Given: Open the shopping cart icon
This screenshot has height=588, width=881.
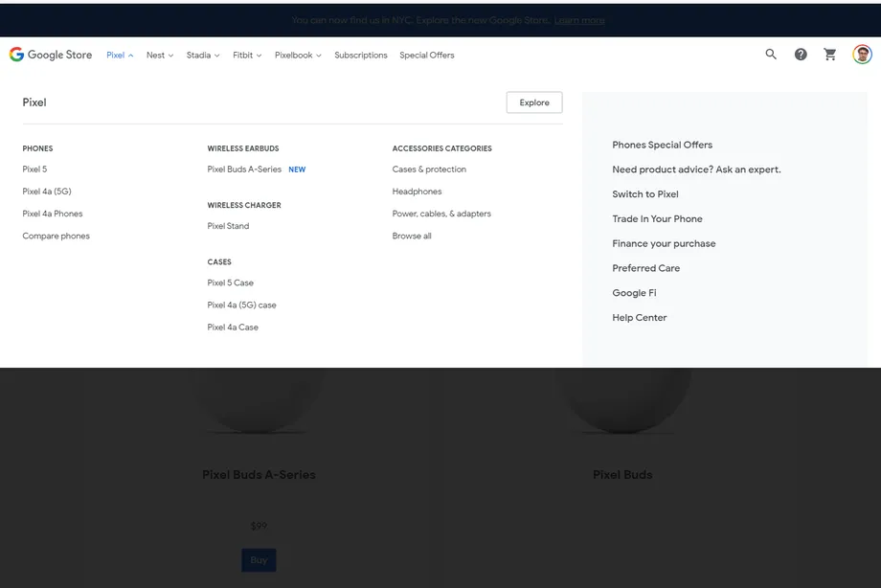Looking at the screenshot, I should [830, 54].
